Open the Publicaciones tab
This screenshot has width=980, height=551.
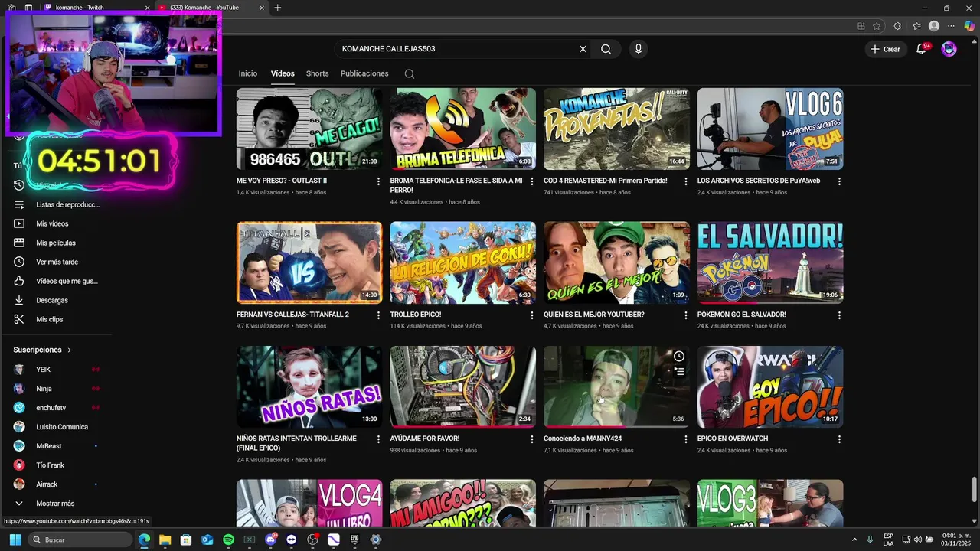pos(364,73)
